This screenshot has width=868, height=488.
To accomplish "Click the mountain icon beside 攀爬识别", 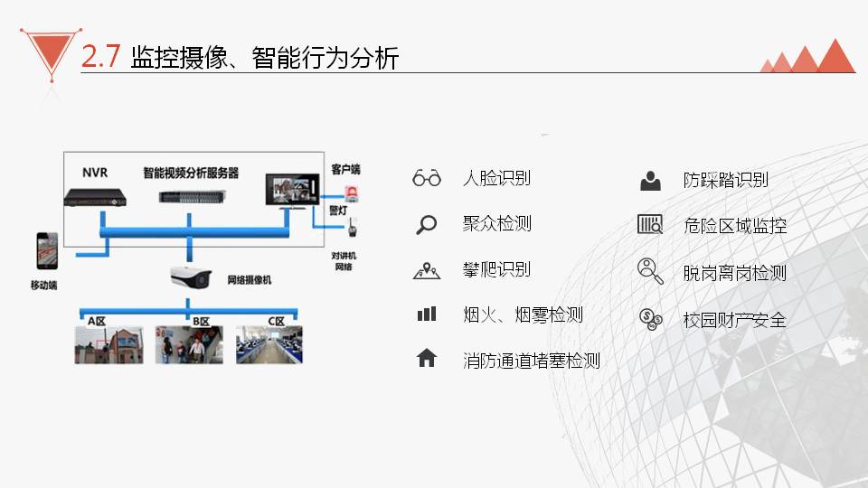I will pyautogui.click(x=426, y=269).
